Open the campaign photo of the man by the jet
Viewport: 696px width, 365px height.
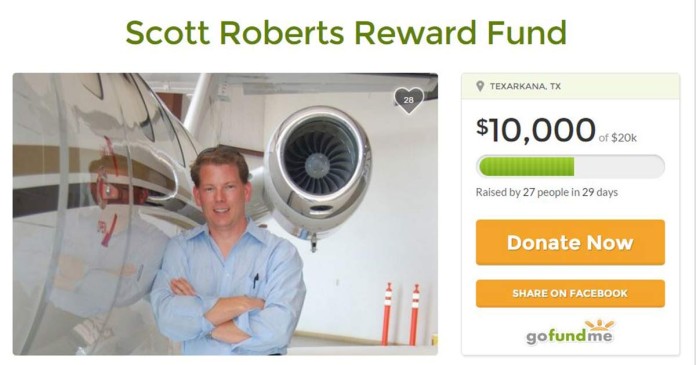[225, 214]
